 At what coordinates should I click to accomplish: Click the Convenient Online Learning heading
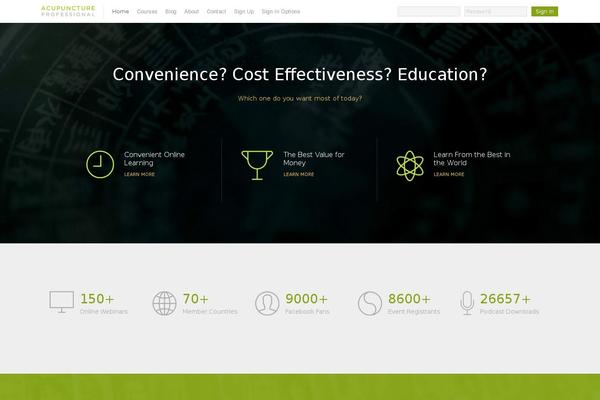pyautogui.click(x=154, y=158)
